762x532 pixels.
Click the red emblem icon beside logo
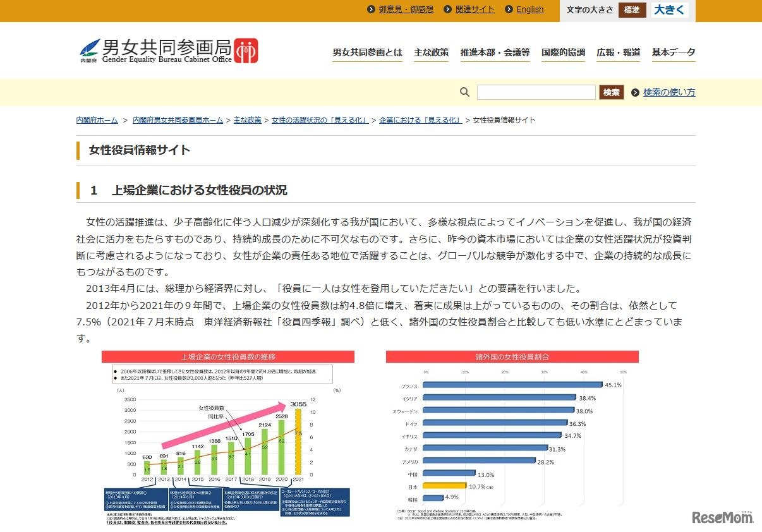coord(246,51)
